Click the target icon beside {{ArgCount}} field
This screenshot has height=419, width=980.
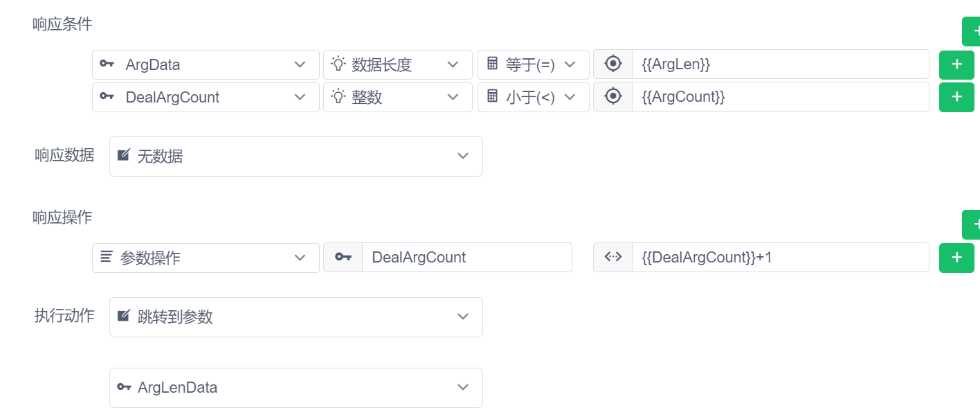(612, 97)
